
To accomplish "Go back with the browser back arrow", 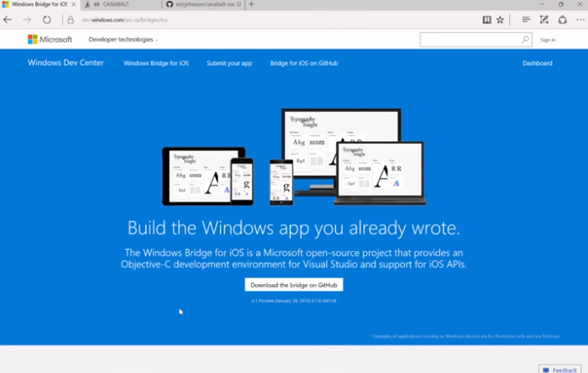I will click(8, 19).
